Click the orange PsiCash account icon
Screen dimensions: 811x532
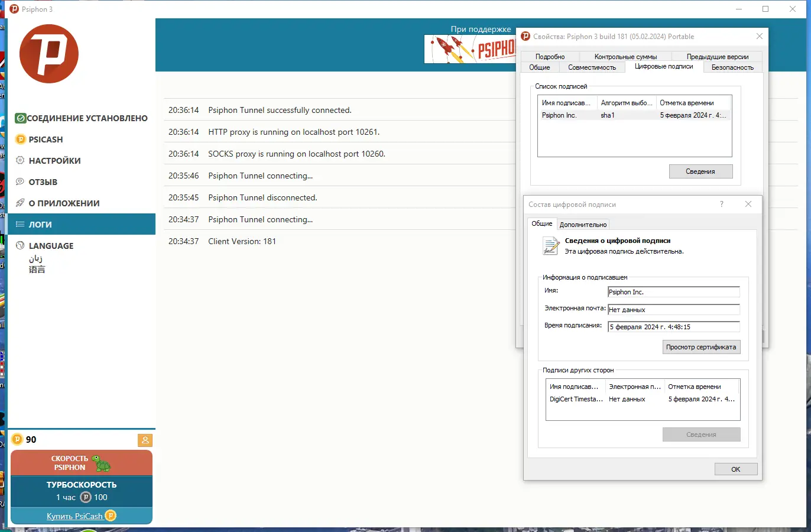145,440
